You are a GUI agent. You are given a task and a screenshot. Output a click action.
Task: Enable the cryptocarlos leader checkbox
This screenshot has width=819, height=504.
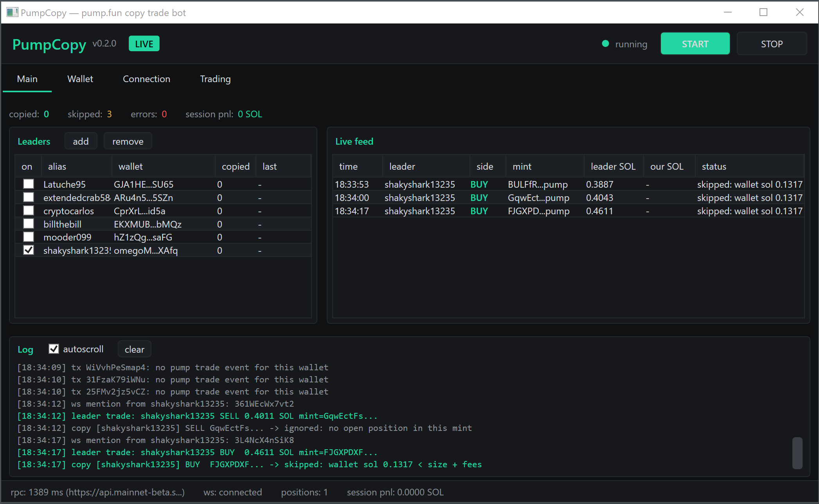click(x=29, y=211)
